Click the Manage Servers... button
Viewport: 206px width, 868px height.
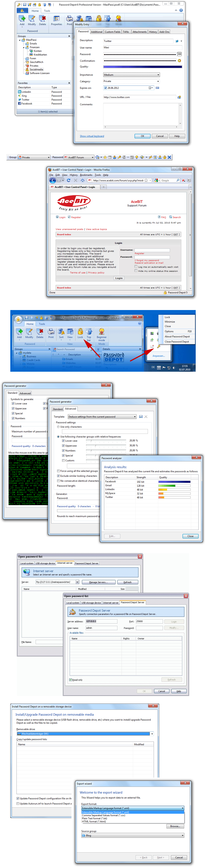click(98, 582)
